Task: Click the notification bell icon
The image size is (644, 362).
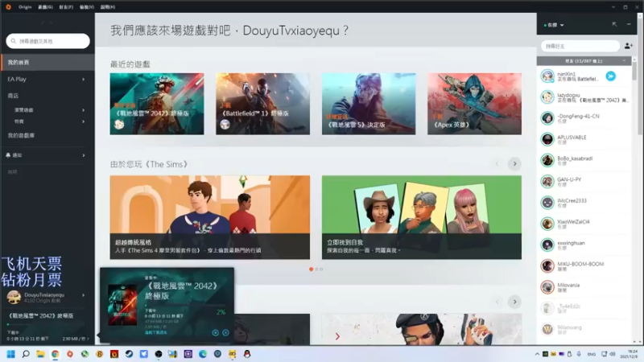Action: pyautogui.click(x=8, y=155)
